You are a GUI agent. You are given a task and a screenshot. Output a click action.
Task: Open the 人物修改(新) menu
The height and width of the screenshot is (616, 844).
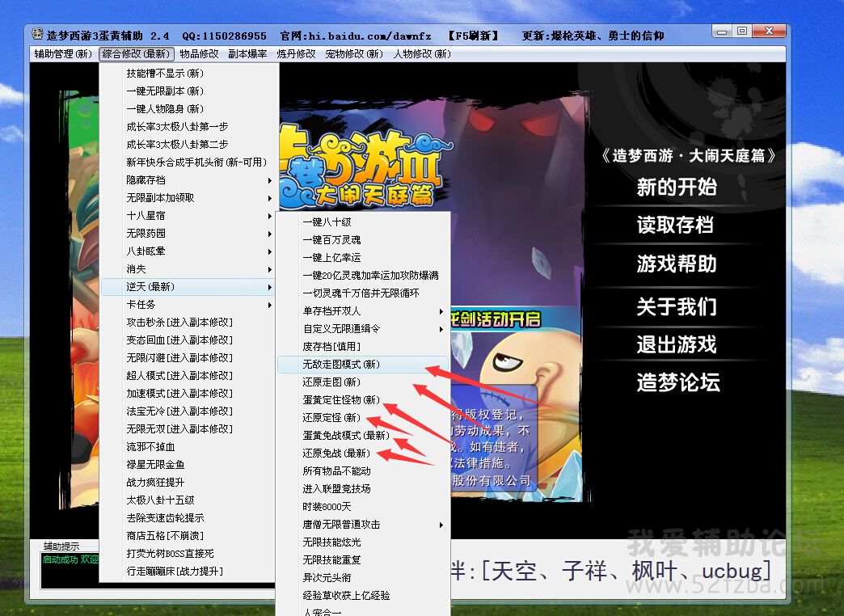pos(422,54)
